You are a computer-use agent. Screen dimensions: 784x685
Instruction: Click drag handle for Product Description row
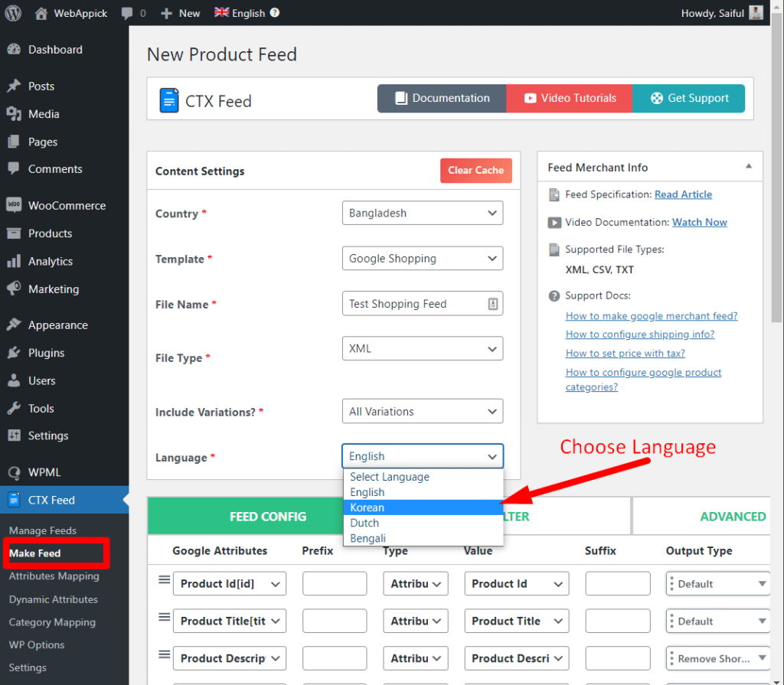point(165,654)
